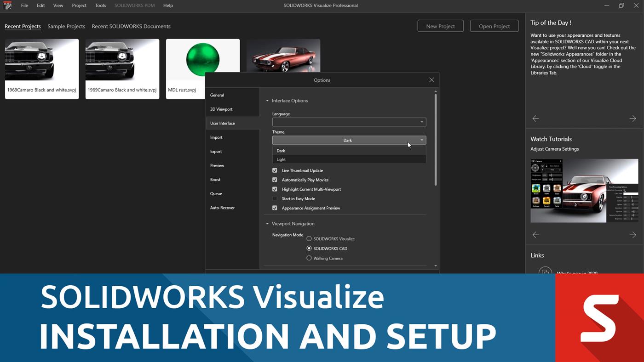
Task: Click the What's new in 2020 link
Action: click(578, 272)
